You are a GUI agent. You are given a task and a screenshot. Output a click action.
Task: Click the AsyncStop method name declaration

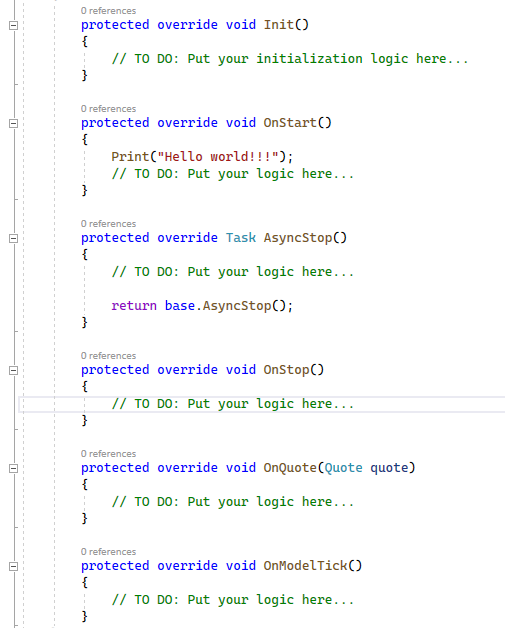(298, 238)
